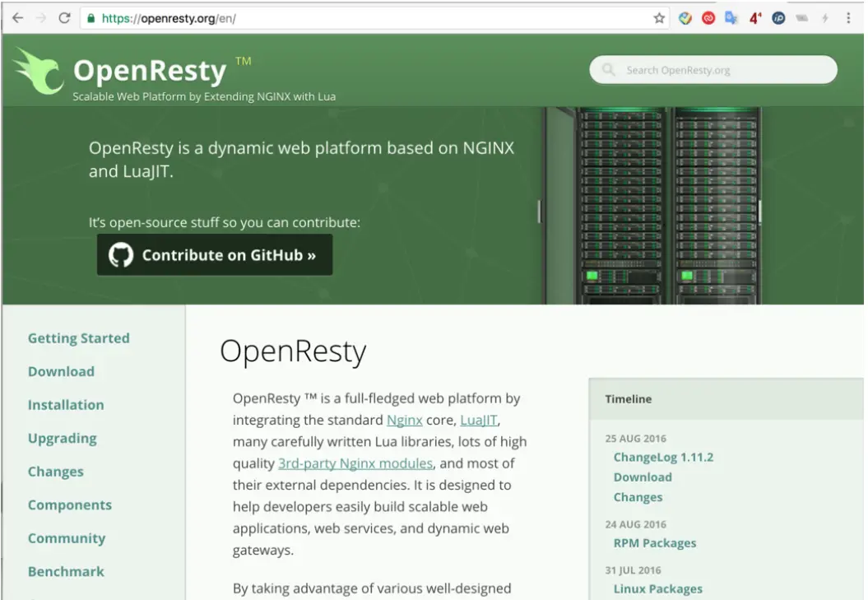Click the lightning bolt extension icon

(825, 18)
